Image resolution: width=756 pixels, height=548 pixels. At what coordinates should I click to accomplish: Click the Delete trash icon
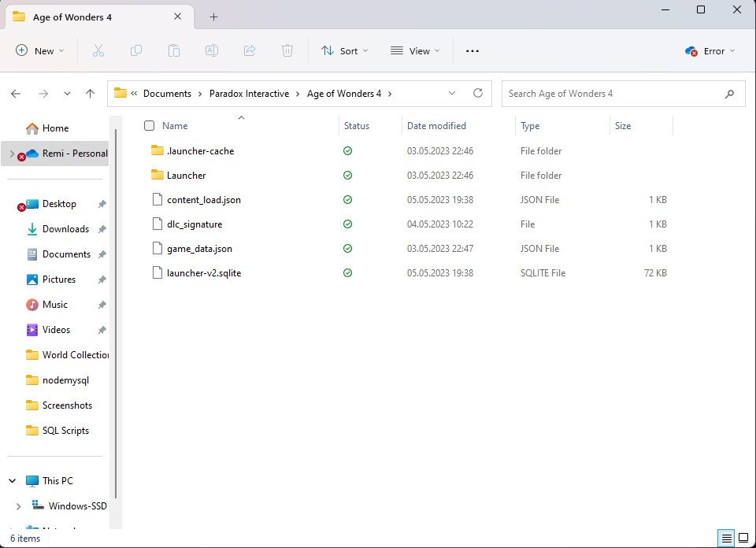pyautogui.click(x=287, y=50)
